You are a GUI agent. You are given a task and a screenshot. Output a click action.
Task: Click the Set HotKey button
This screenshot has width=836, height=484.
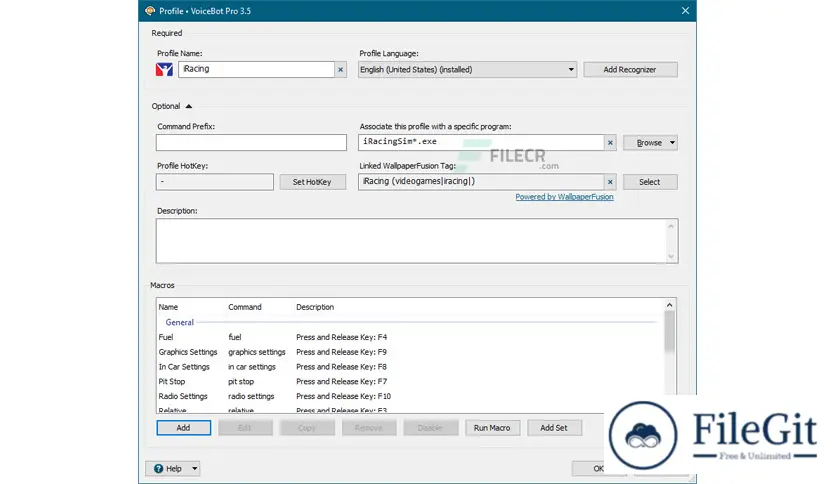312,182
